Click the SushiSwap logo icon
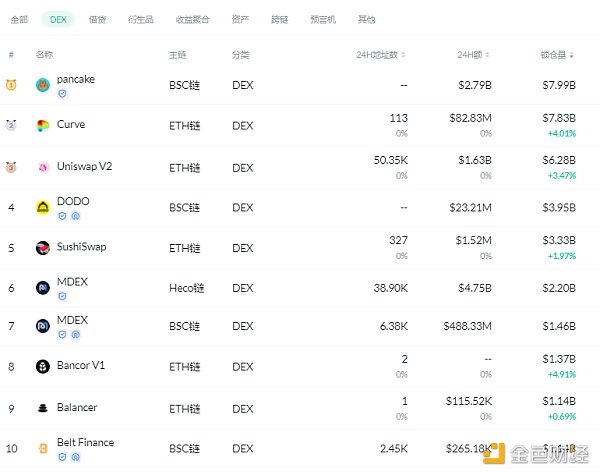Image resolution: width=600 pixels, height=475 pixels. 43,248
